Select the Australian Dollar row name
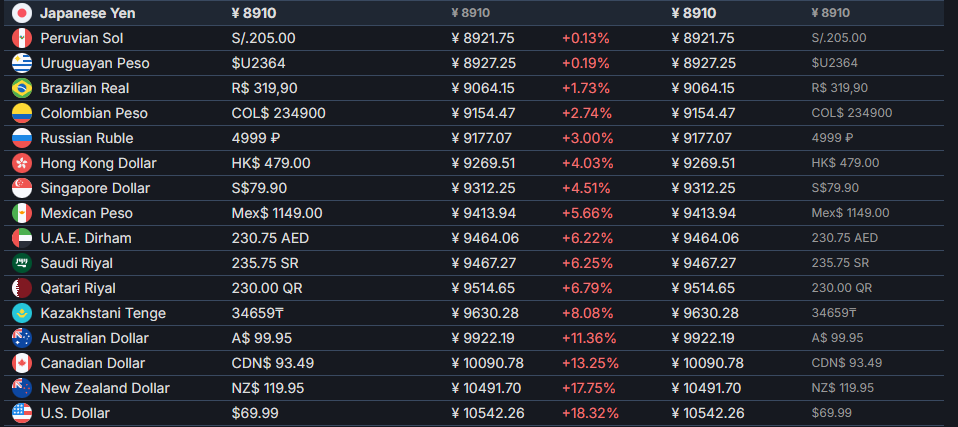 pos(94,338)
